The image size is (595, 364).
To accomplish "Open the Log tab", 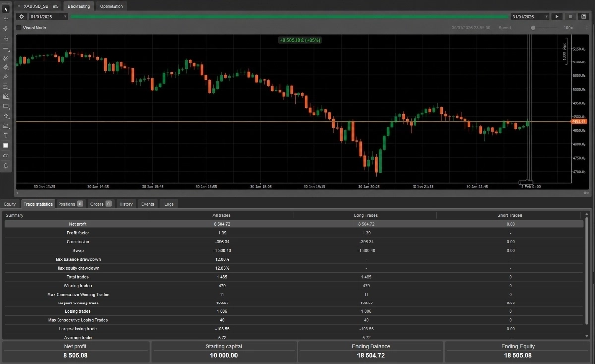I will pos(169,204).
